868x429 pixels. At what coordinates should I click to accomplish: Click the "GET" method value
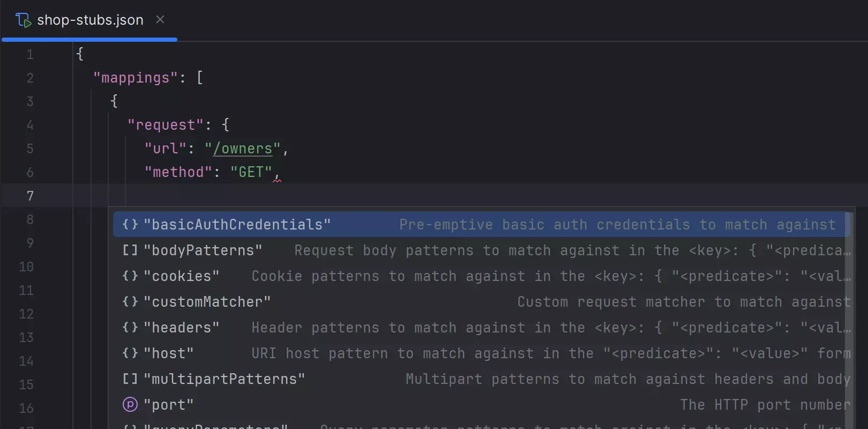251,172
